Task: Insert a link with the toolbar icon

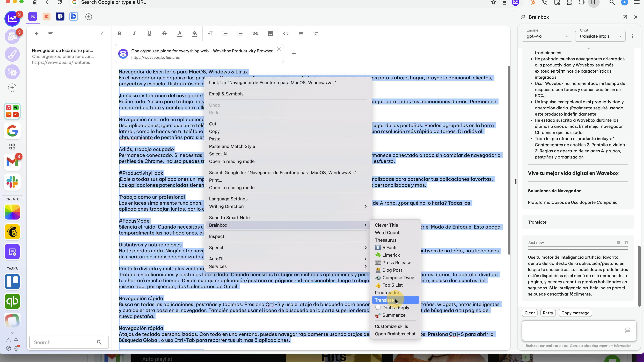Action: point(255,33)
